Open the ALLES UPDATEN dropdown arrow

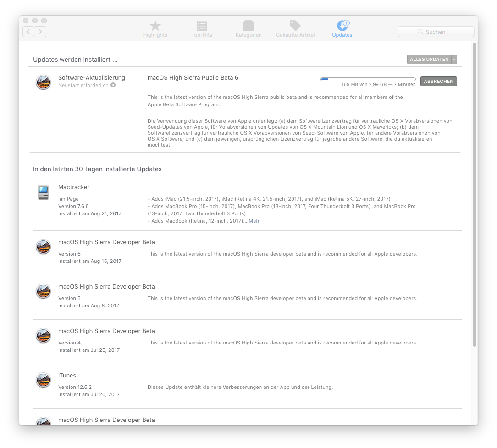[454, 59]
